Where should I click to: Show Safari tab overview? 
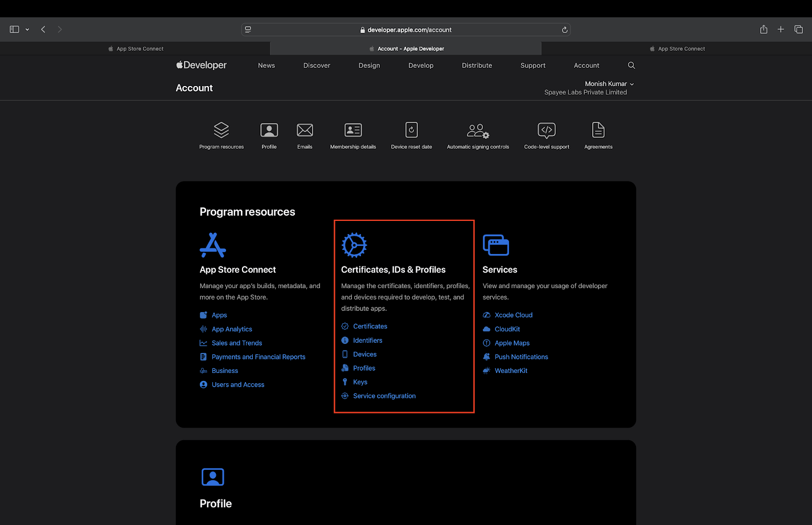(798, 30)
